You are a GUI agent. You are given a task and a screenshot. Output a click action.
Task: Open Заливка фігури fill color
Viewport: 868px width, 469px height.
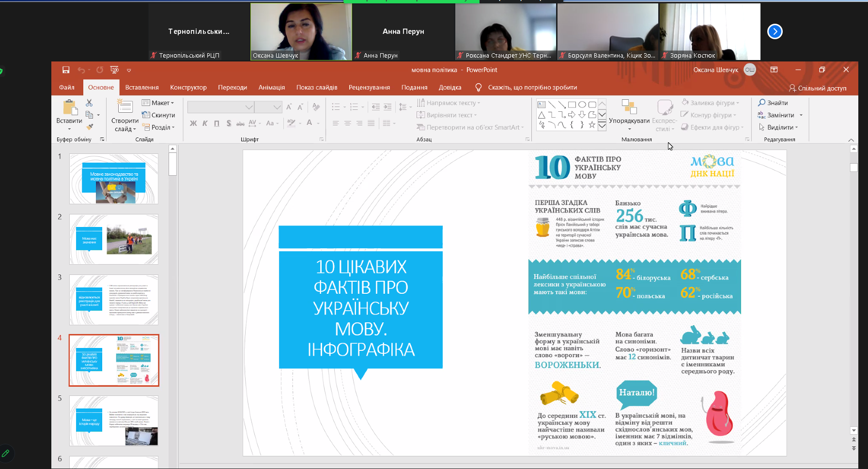(x=710, y=103)
